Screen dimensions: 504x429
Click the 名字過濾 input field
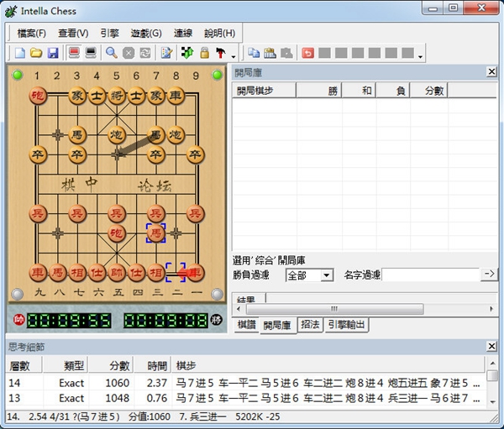tap(431, 275)
